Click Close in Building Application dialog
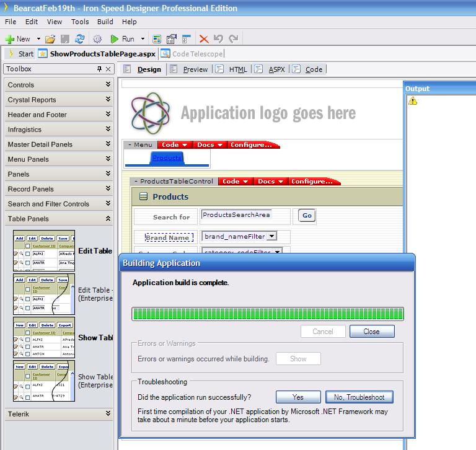Screen dimensions: 476x450 [372, 331]
